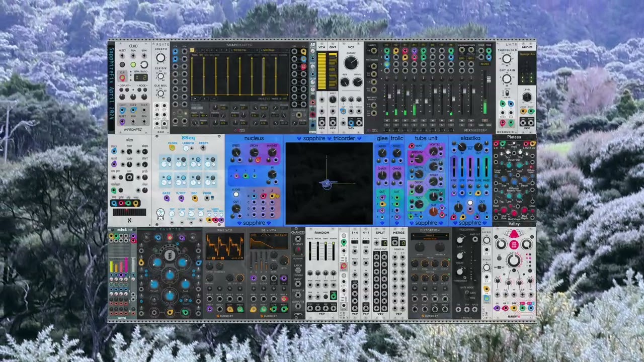The image size is (644, 362).
Task: Enable Follower TRIG mode switch
Action: 467,298
